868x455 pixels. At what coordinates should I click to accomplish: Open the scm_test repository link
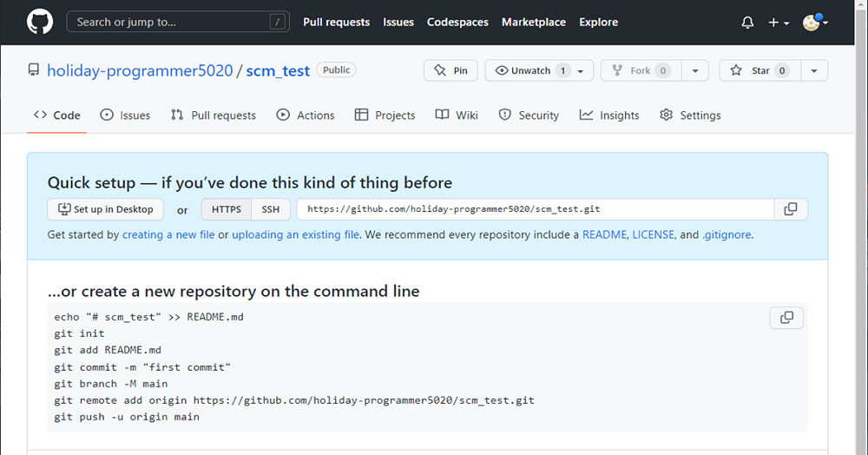click(x=278, y=71)
